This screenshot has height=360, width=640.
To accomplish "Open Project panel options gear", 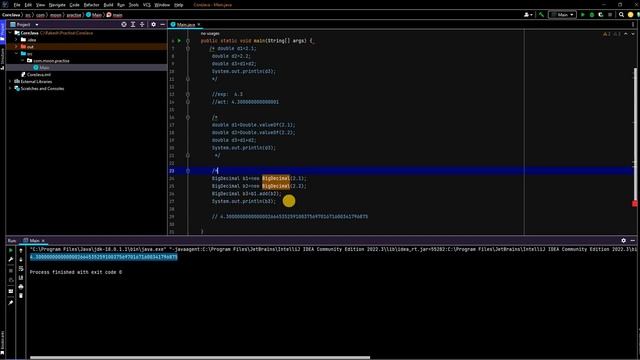I will (x=153, y=24).
